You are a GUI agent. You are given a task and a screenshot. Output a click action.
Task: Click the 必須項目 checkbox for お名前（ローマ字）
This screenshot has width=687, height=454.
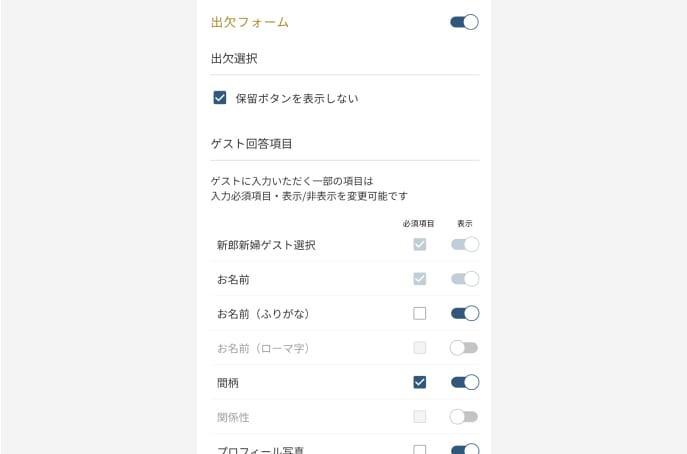[x=420, y=348]
